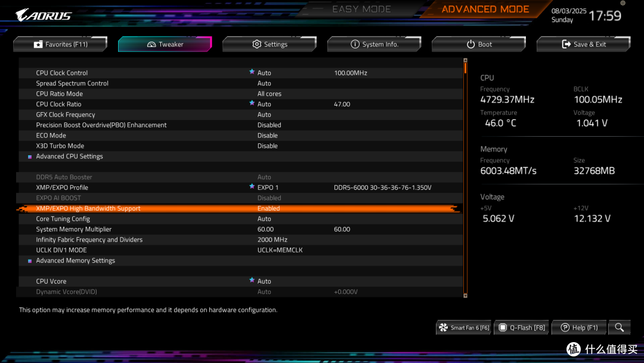
Task: Click the 08/03/2025 date display
Action: coord(569,11)
